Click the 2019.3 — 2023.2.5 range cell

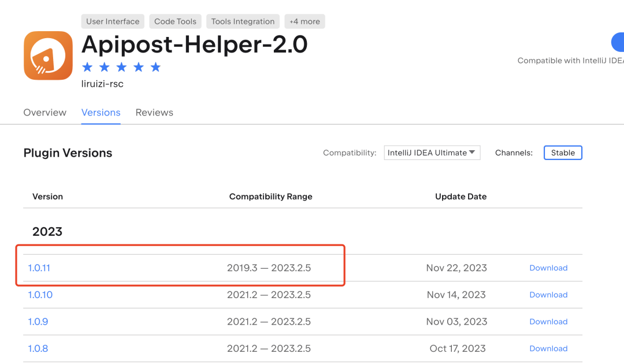[269, 268]
